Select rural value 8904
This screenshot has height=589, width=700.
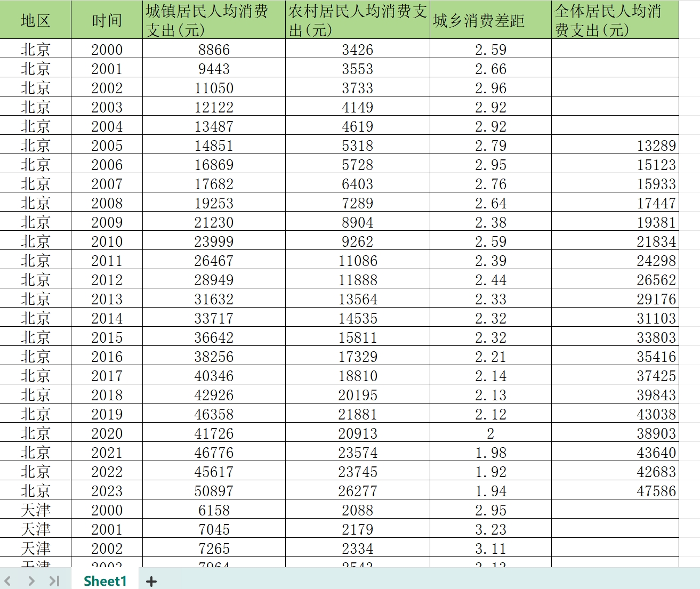[358, 222]
